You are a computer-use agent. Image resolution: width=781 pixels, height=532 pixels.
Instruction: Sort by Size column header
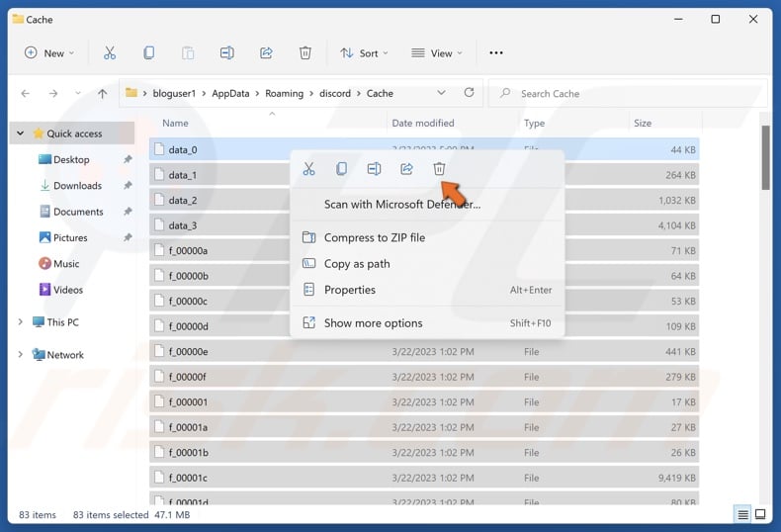642,123
